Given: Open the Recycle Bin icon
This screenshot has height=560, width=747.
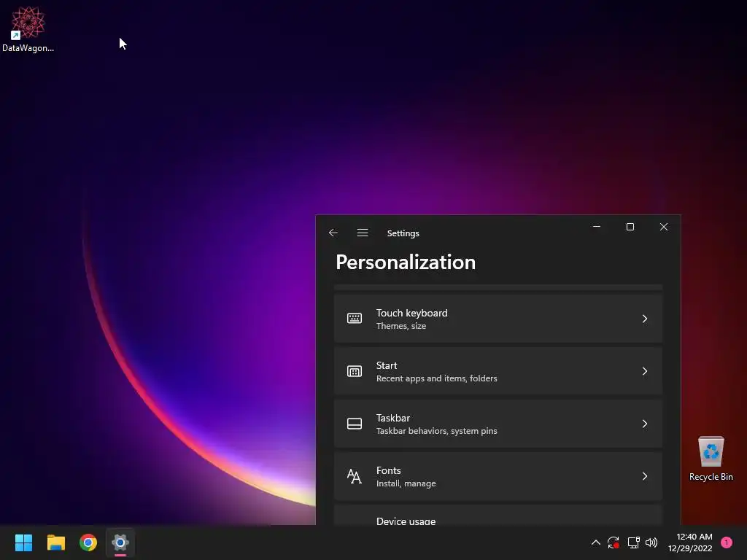Looking at the screenshot, I should [x=711, y=459].
